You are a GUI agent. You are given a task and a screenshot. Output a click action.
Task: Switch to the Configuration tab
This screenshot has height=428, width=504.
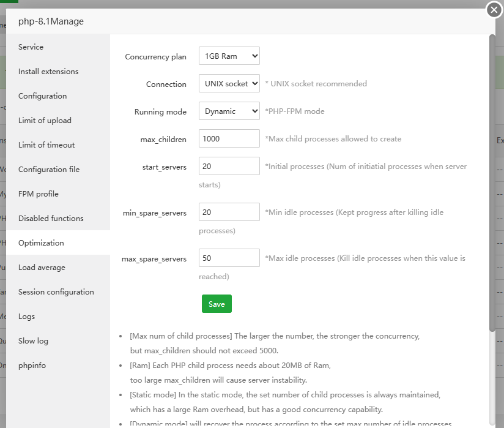(42, 96)
